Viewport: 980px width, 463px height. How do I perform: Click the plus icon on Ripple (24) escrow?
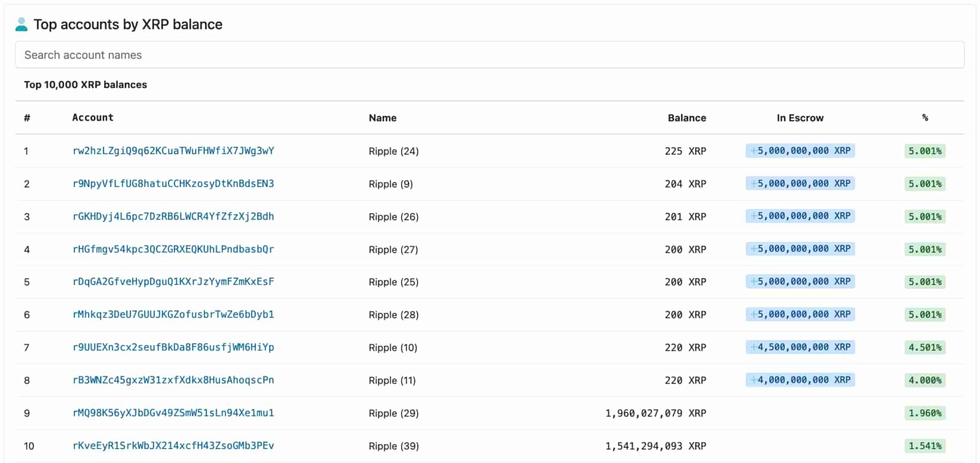(753, 150)
